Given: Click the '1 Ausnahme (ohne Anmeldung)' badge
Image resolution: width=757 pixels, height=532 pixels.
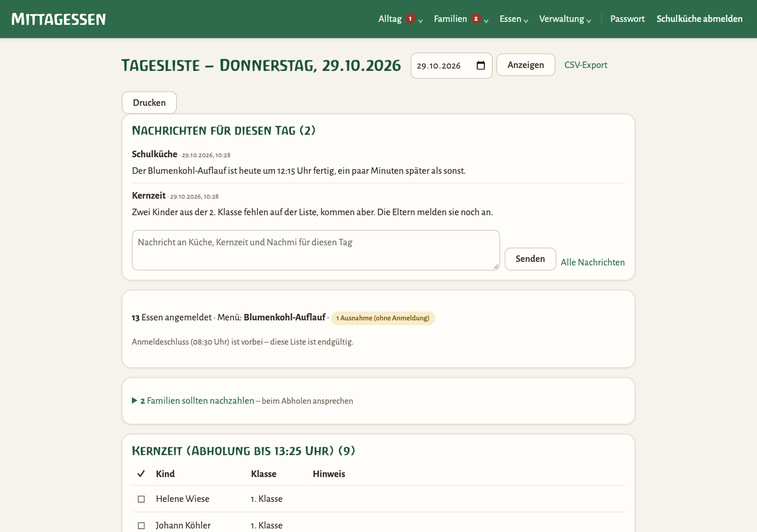Looking at the screenshot, I should pos(383,318).
